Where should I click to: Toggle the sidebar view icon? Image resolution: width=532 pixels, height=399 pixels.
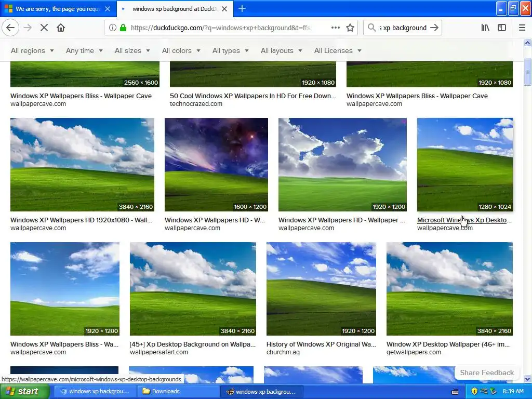click(x=502, y=28)
